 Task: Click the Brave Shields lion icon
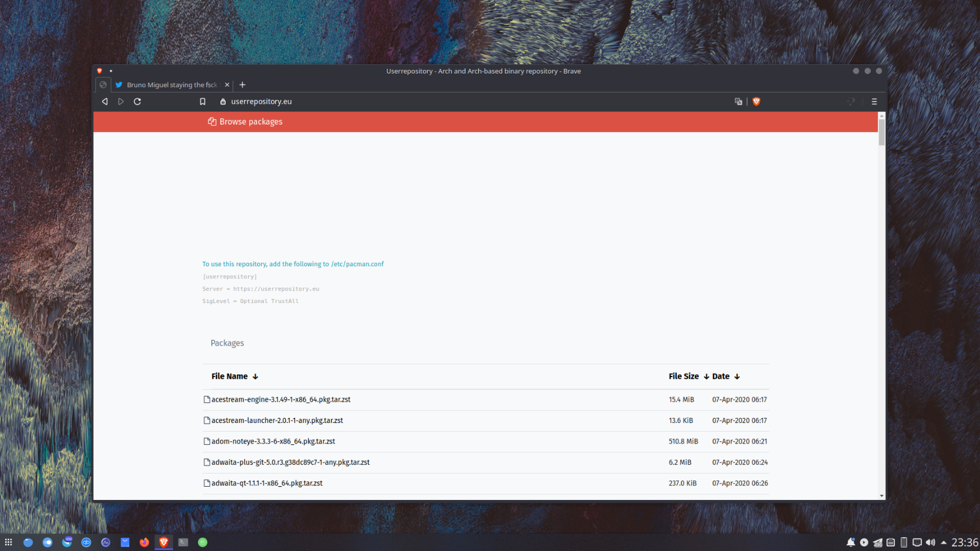(756, 102)
